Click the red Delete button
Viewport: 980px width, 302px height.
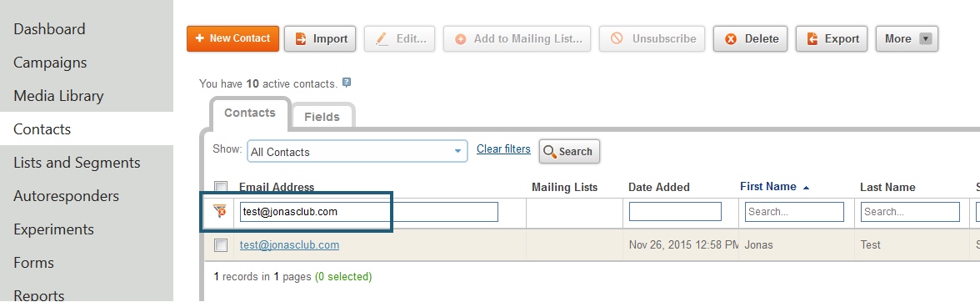pos(750,38)
